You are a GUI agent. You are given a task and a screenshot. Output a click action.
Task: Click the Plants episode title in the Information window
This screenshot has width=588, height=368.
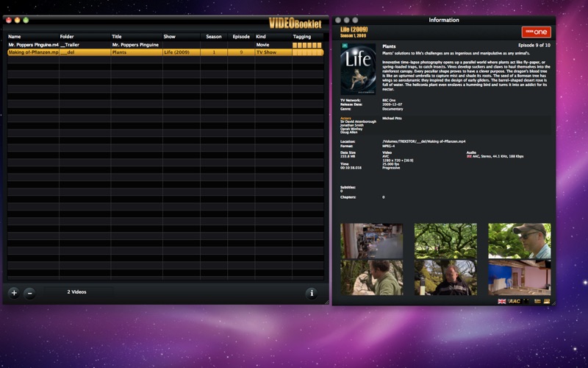pyautogui.click(x=389, y=46)
